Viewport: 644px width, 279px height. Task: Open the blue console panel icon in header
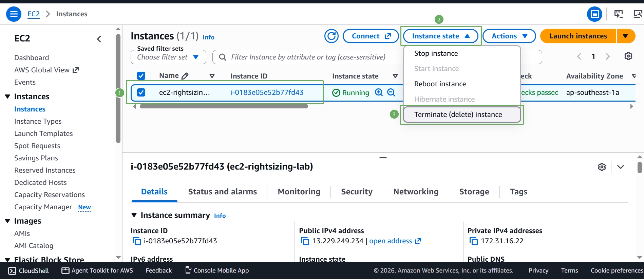pos(594,14)
